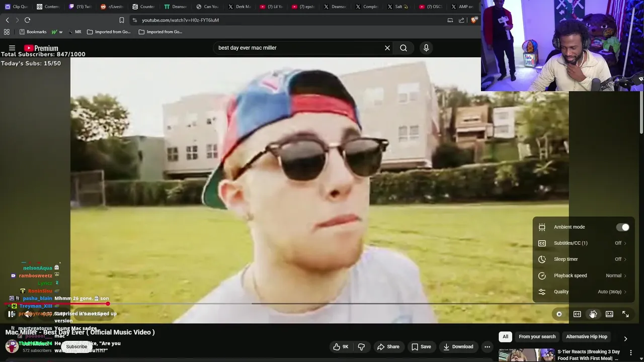The width and height of the screenshot is (644, 362).
Task: Go to YouTube Premium home logo
Action: (x=41, y=48)
